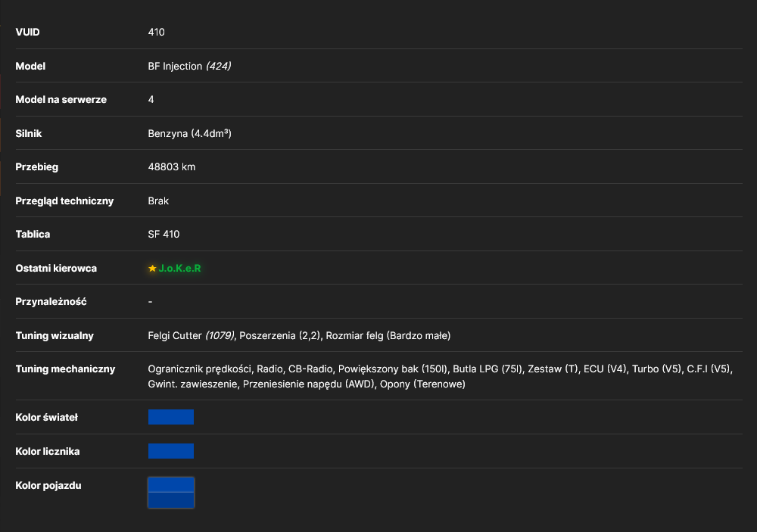Click the Opony (Terenowe) entry

(422, 384)
